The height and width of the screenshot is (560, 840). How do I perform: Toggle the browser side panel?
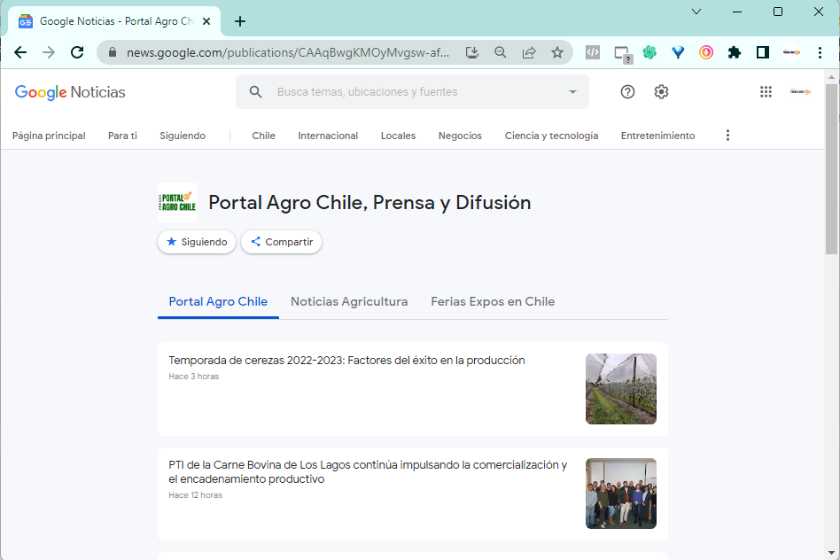pyautogui.click(x=762, y=53)
